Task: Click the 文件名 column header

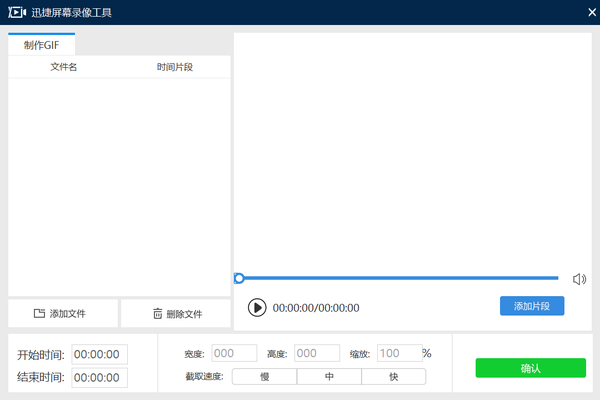Action: click(x=63, y=67)
